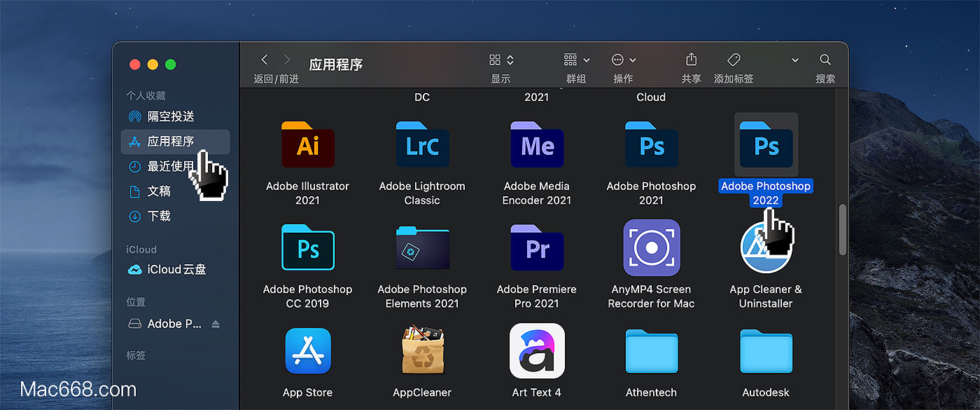Select the Athentech folder icon

click(x=652, y=353)
